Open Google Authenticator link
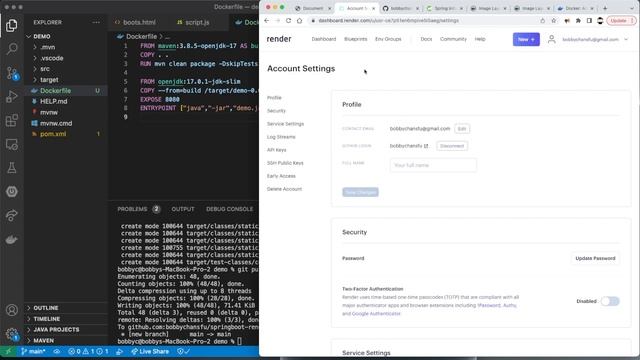 coord(376,314)
